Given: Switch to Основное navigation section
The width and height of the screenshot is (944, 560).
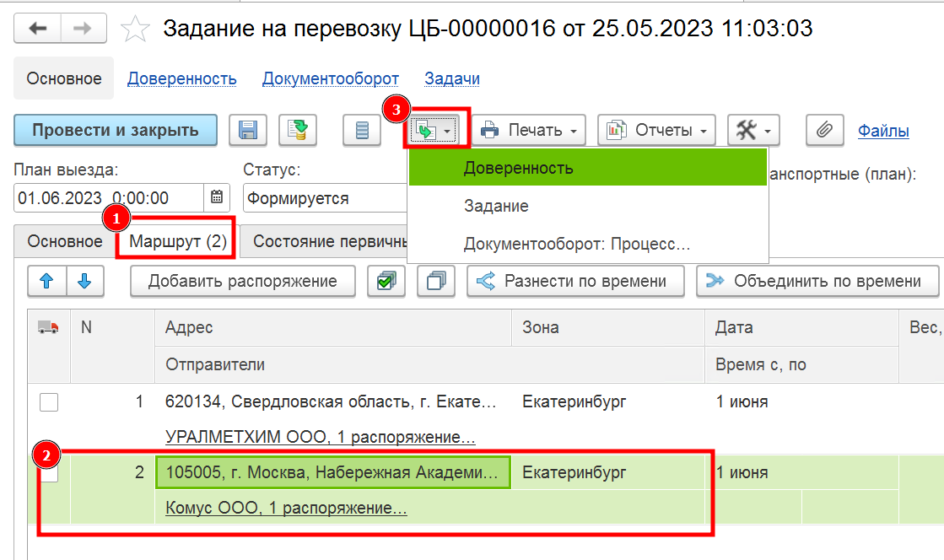Looking at the screenshot, I should pyautogui.click(x=64, y=78).
